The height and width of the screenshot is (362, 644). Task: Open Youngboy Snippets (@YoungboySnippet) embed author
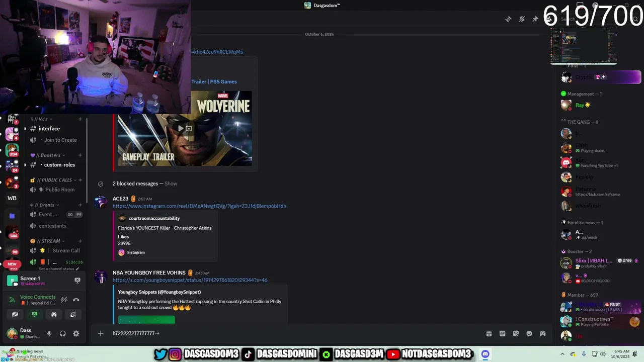pos(159,292)
